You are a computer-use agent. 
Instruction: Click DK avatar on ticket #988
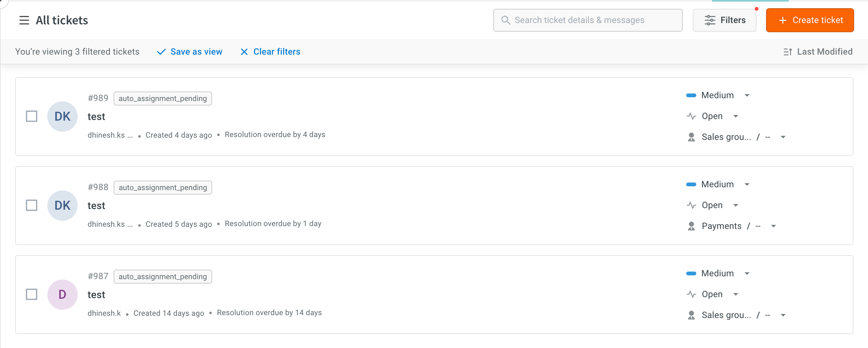(62, 205)
